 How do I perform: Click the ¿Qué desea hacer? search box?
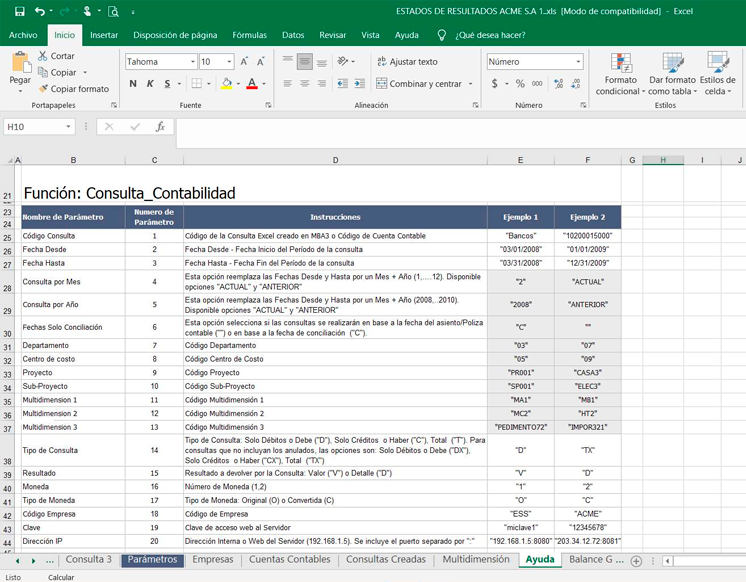490,35
